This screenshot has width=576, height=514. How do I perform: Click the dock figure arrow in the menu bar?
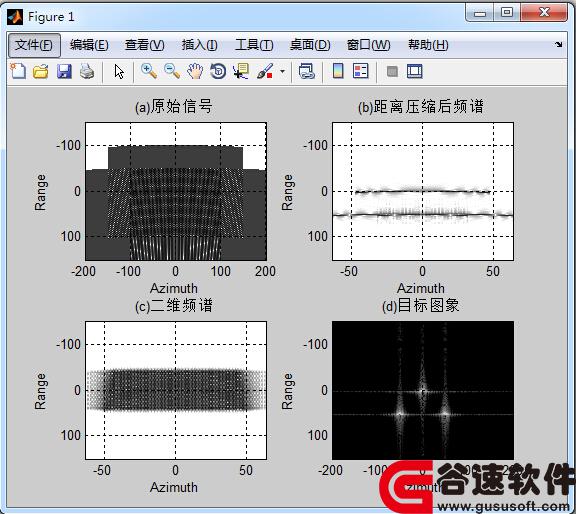559,44
